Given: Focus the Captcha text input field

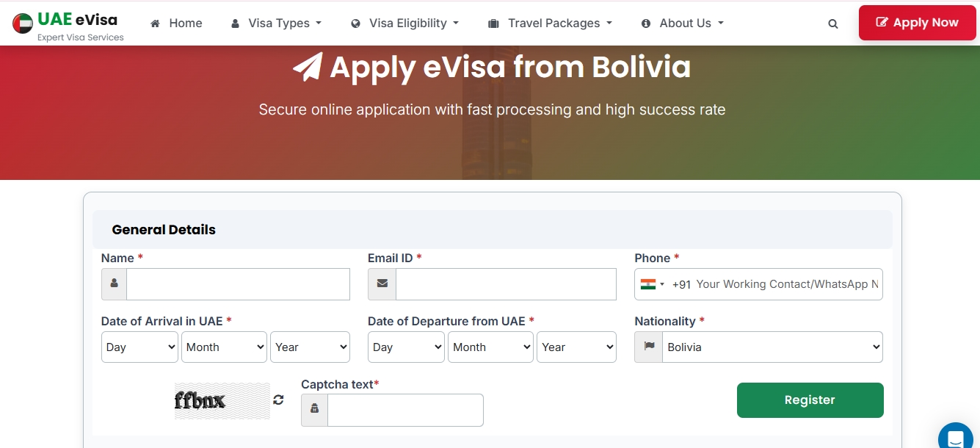Looking at the screenshot, I should [x=405, y=410].
